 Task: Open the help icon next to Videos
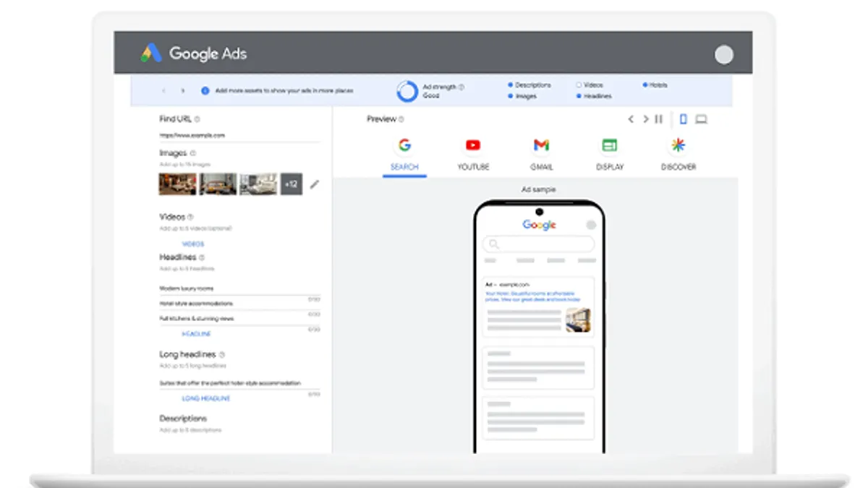click(191, 217)
